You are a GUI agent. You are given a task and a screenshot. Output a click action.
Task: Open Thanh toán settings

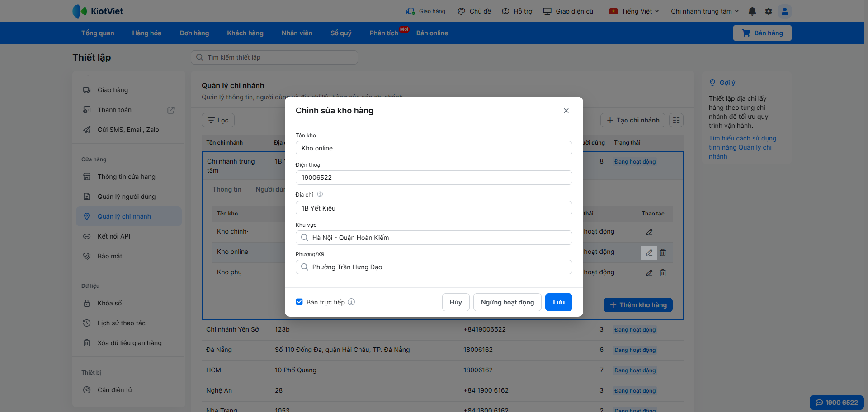(129, 110)
